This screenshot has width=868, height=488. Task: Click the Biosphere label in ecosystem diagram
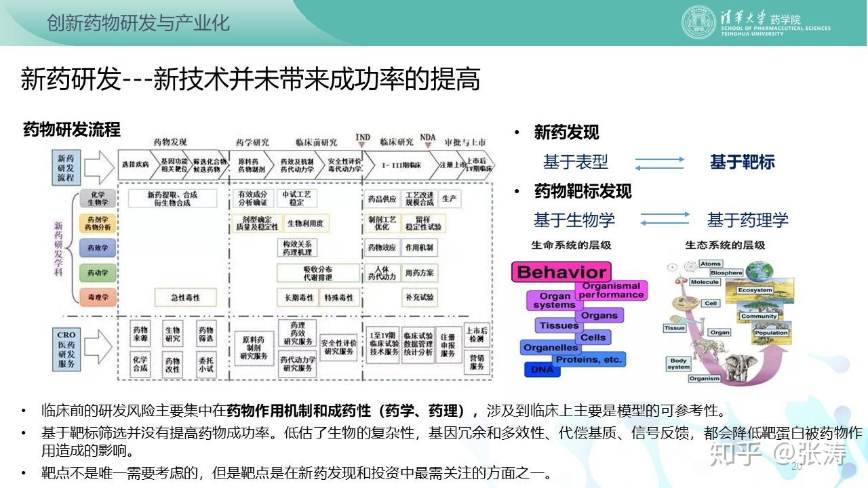[726, 273]
